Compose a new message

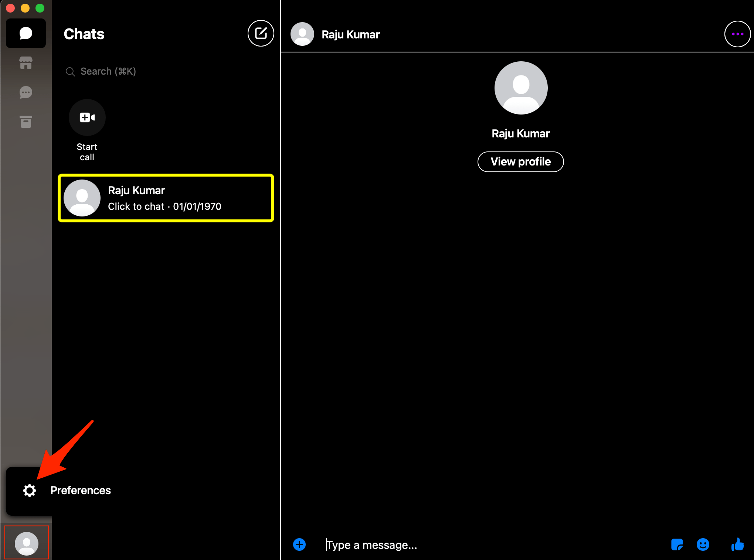[261, 33]
